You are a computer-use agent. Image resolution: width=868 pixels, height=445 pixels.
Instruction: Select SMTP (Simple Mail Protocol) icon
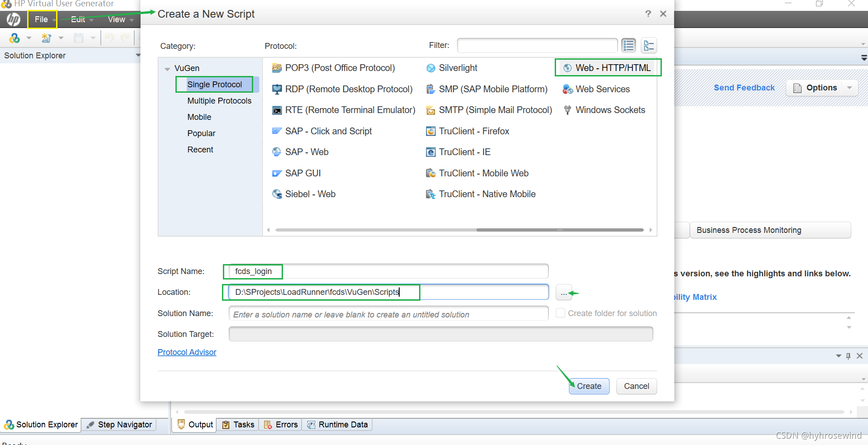pos(431,110)
